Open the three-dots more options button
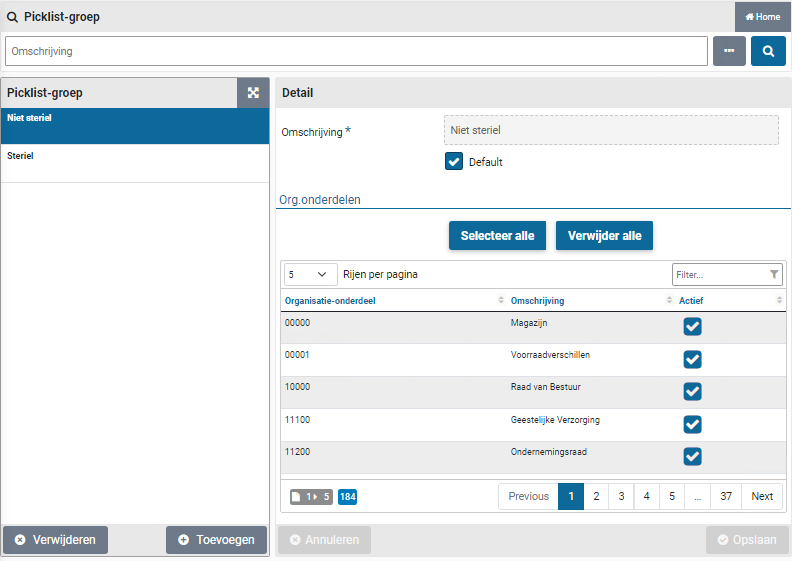Viewport: 792px width, 561px height. pos(729,51)
